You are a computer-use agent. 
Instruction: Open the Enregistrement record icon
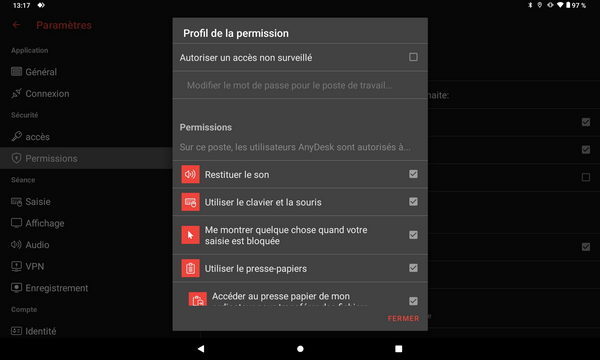tap(16, 288)
